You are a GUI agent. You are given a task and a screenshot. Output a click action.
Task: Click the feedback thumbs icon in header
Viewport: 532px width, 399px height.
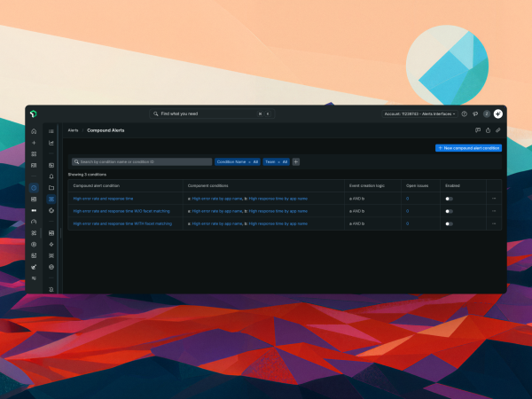click(x=475, y=114)
